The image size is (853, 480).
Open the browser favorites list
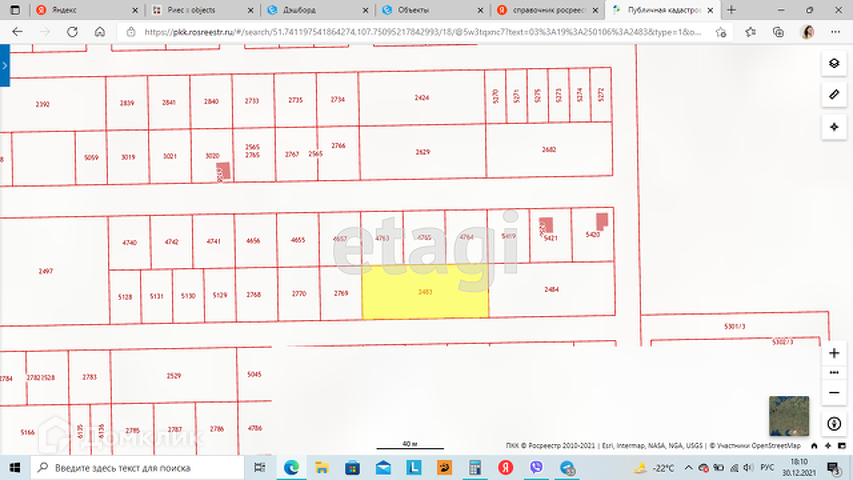click(751, 32)
